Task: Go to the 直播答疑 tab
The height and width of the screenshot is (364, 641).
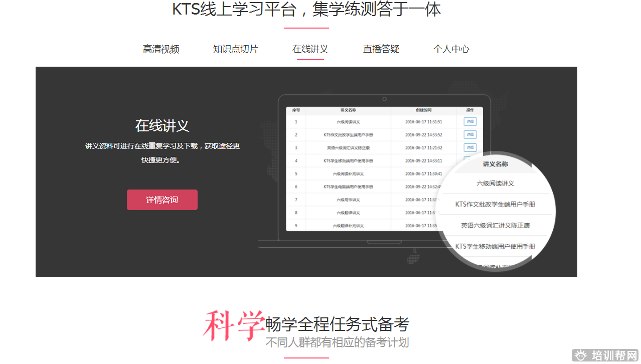Action: coord(381,49)
